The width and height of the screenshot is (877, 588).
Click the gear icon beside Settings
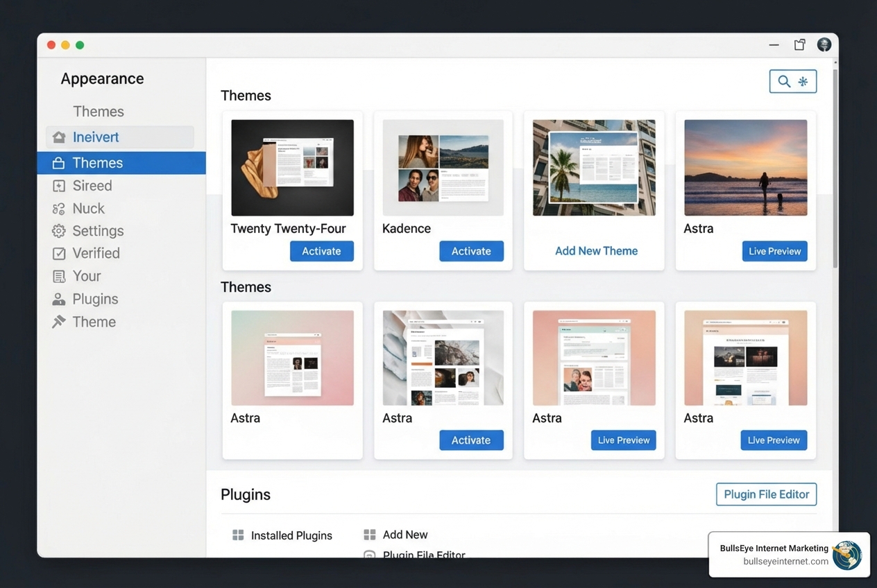click(59, 231)
